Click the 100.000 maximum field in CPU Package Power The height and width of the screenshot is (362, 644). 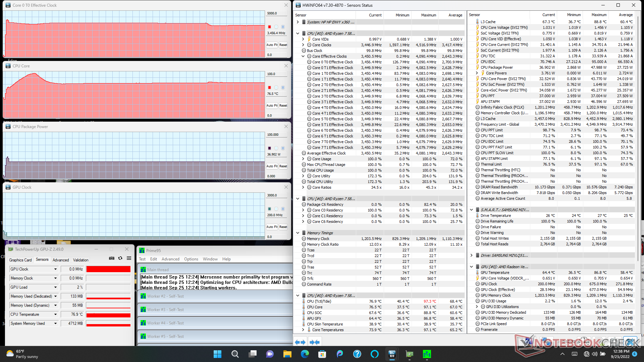277,135
